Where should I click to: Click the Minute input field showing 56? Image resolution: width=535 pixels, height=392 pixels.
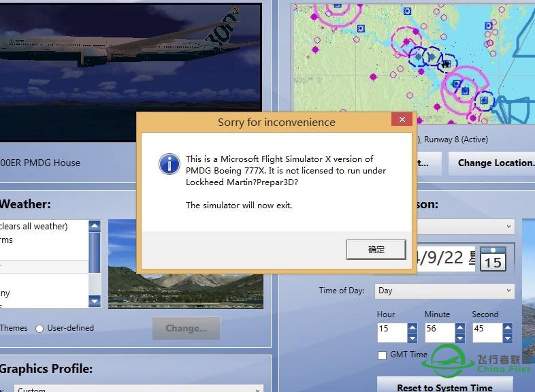coord(440,333)
